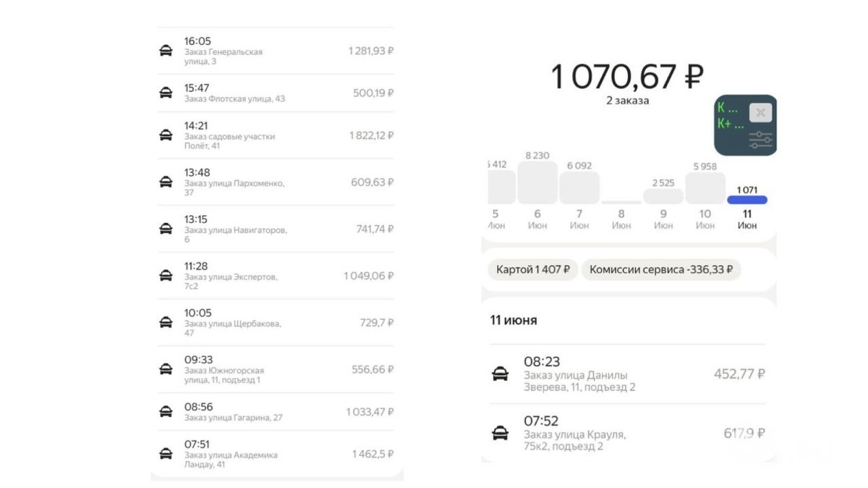Click the blue earnings bar under 1 071
This screenshot has width=868, height=488.
[x=746, y=199]
